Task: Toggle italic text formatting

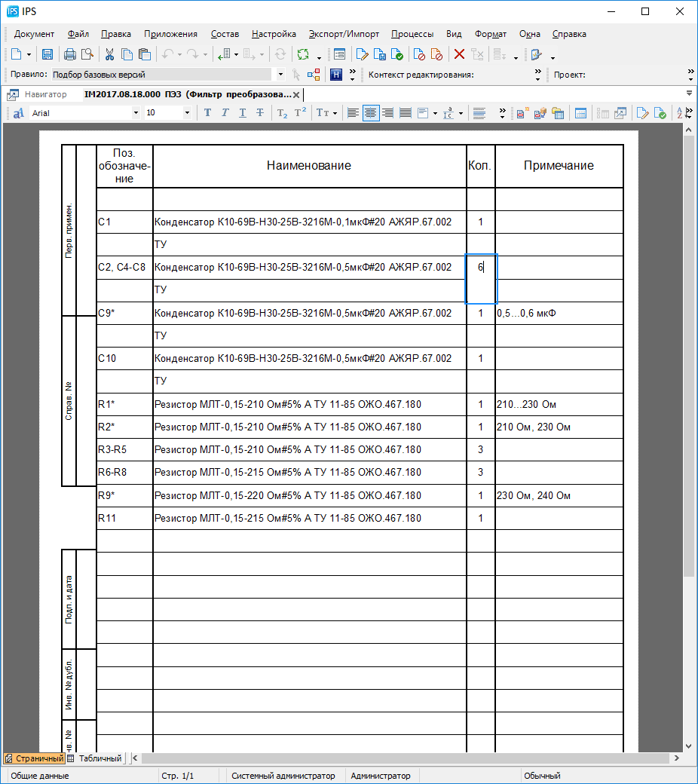Action: (x=225, y=113)
